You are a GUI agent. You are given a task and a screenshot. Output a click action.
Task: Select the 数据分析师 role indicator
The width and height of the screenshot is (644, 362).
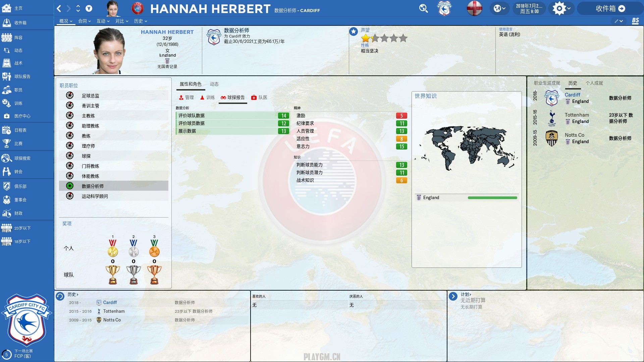tap(70, 186)
